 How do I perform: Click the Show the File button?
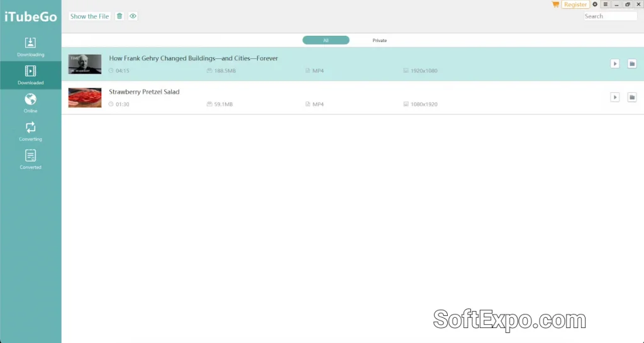[89, 16]
